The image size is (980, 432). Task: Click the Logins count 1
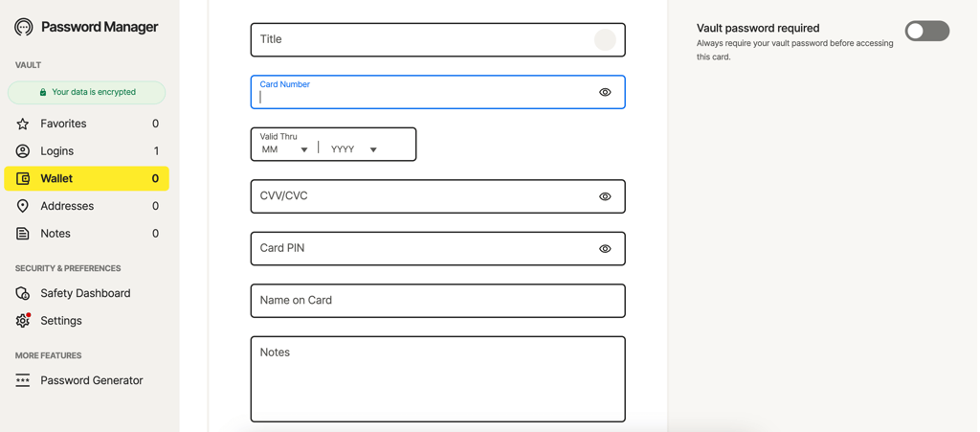[x=156, y=151]
